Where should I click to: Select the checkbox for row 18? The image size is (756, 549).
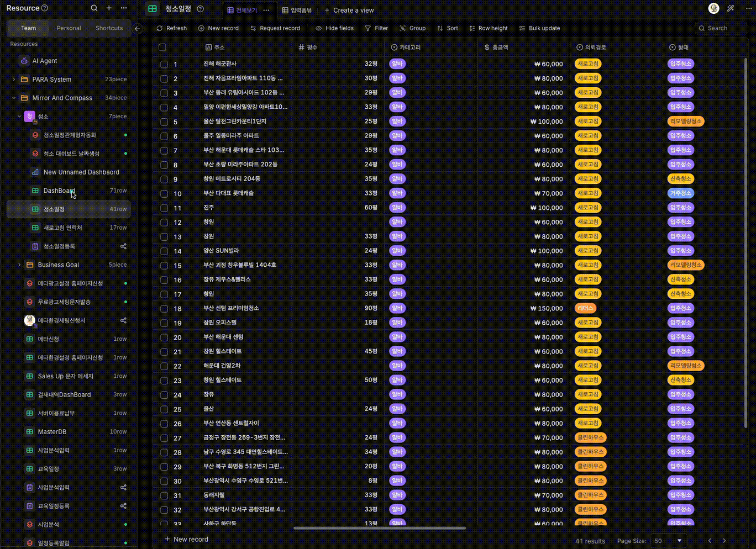point(164,309)
